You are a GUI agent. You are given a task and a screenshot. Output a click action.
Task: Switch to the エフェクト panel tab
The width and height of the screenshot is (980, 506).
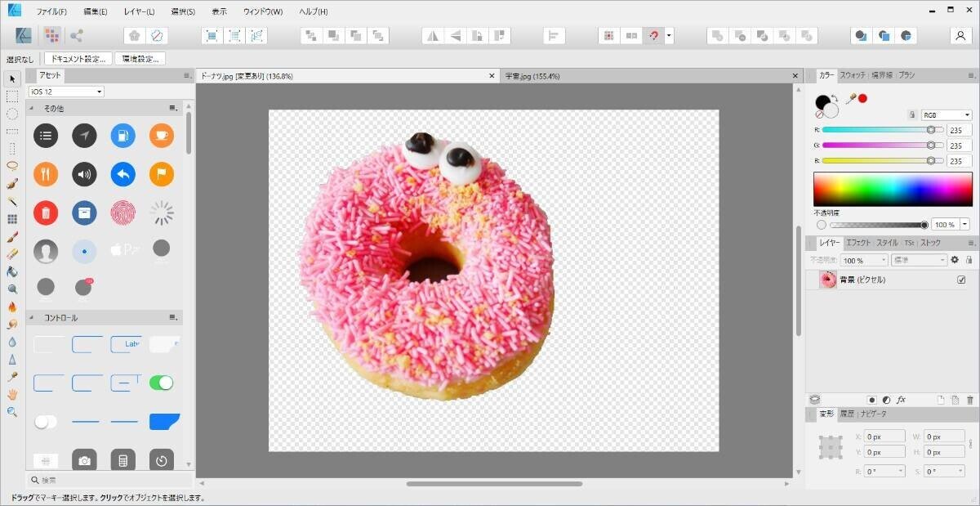pyautogui.click(x=858, y=243)
